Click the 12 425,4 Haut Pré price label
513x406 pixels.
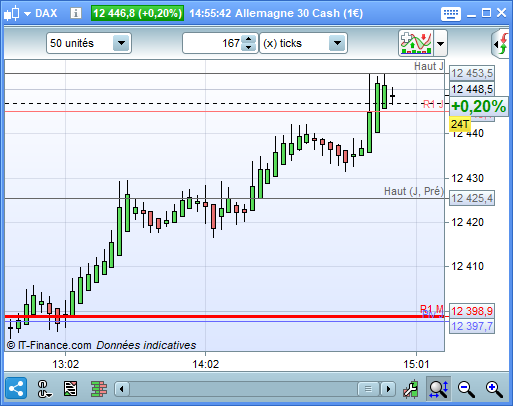(472, 198)
